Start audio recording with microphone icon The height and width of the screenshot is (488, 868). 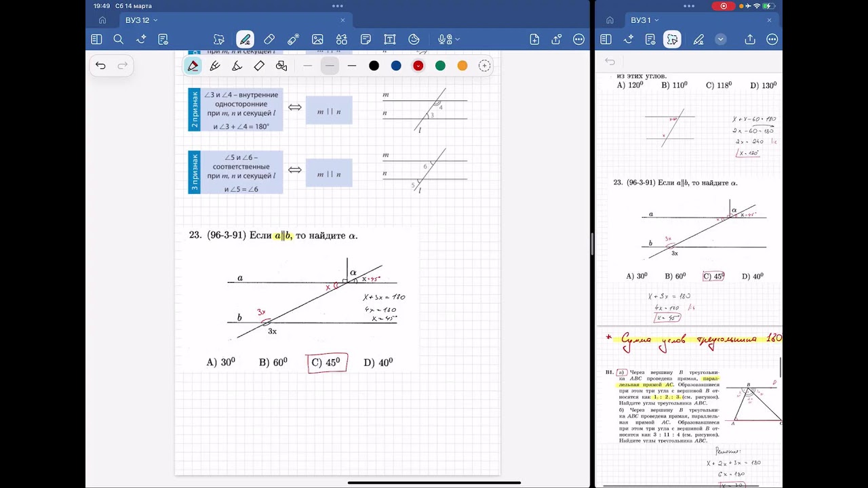click(x=443, y=39)
